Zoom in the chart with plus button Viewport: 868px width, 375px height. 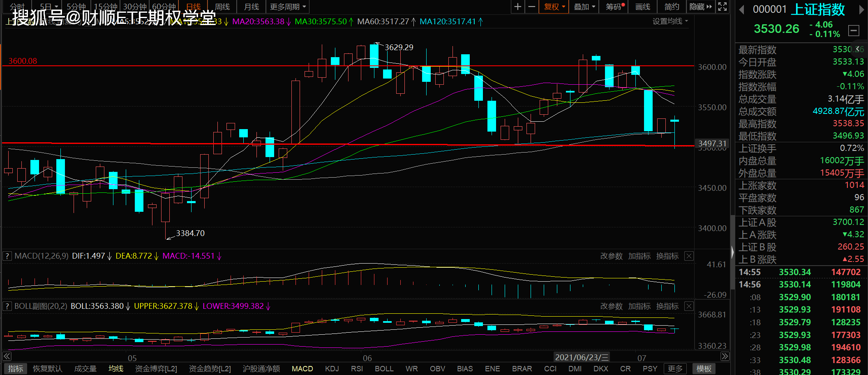click(x=518, y=7)
